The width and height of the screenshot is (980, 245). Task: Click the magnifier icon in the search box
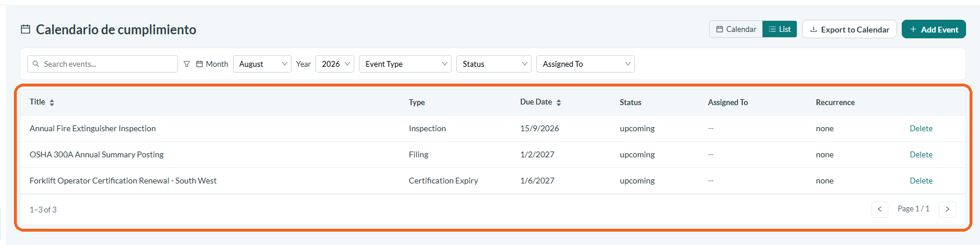36,64
